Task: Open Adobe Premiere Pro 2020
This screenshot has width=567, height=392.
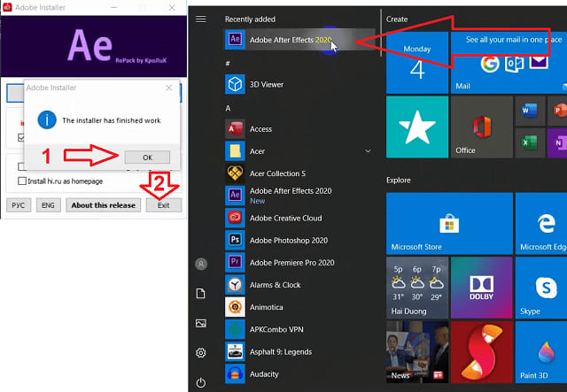Action: click(300, 263)
